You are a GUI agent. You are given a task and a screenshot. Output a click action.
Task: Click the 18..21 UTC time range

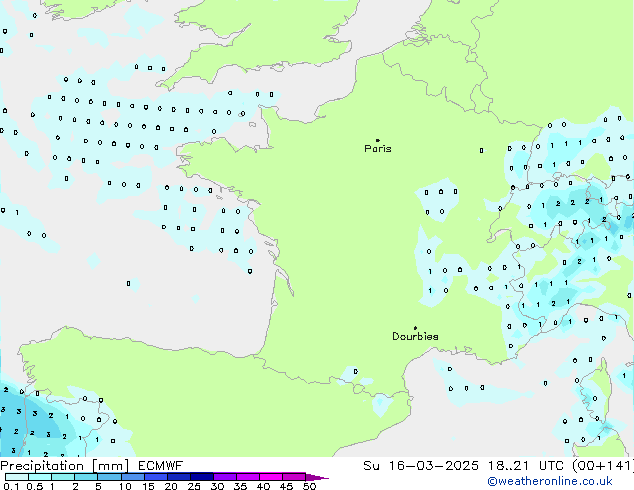click(x=526, y=466)
